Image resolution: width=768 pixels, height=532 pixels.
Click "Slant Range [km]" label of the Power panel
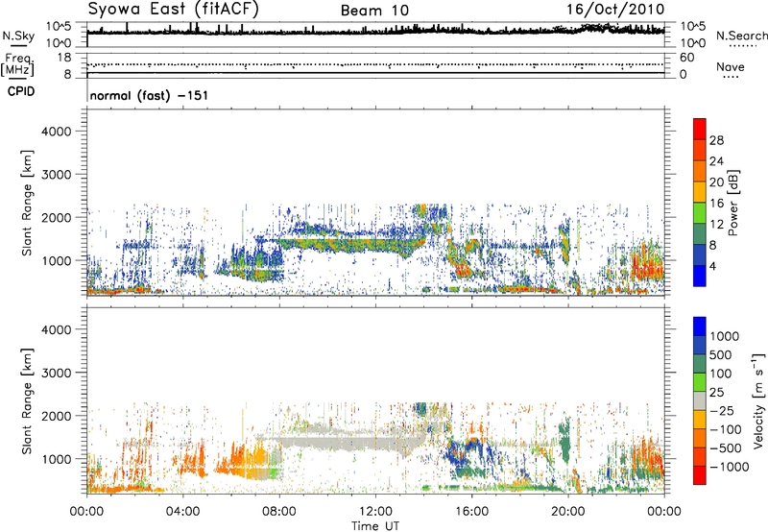click(x=27, y=203)
